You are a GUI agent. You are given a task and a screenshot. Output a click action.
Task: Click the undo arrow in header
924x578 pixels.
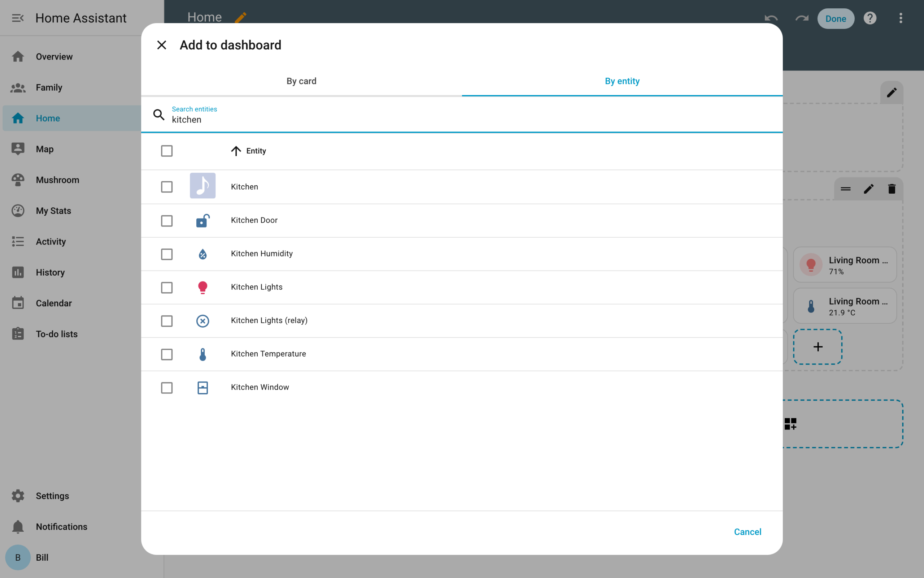point(771,18)
